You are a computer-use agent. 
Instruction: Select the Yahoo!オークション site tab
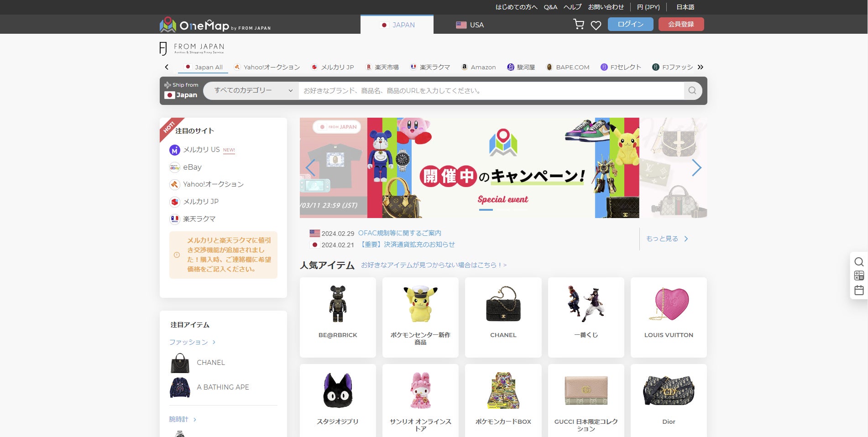(x=267, y=67)
